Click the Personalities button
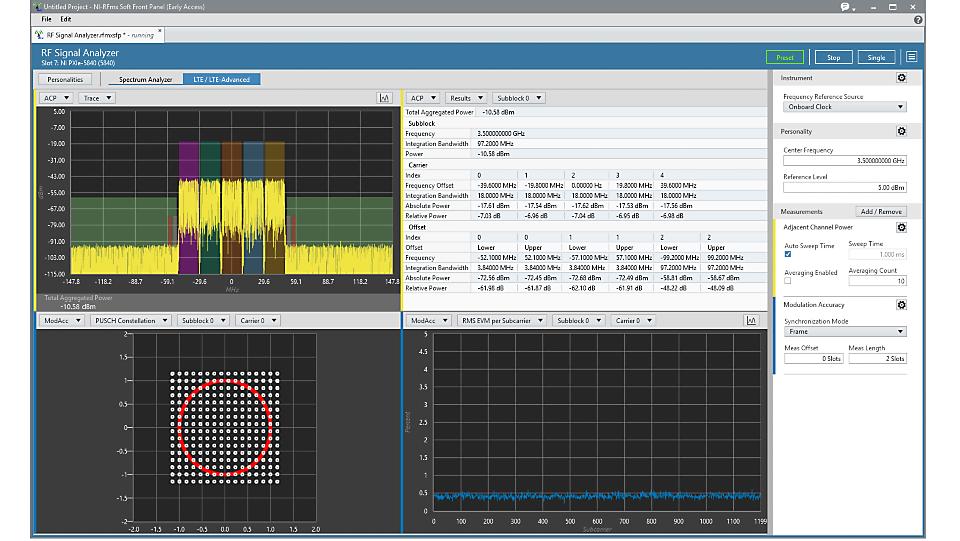This screenshot has width=960, height=541. coord(65,79)
